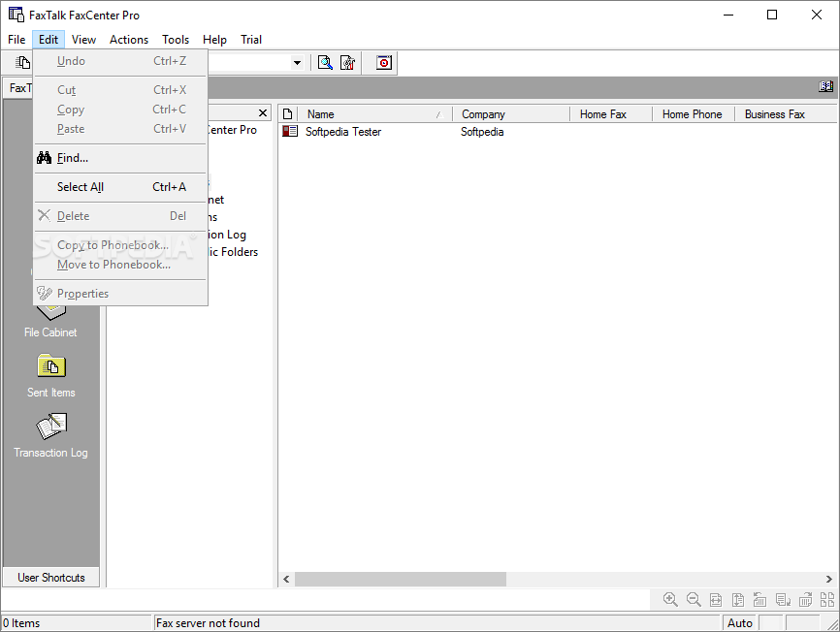
Task: Click Properties in the Edit menu
Action: coord(120,294)
